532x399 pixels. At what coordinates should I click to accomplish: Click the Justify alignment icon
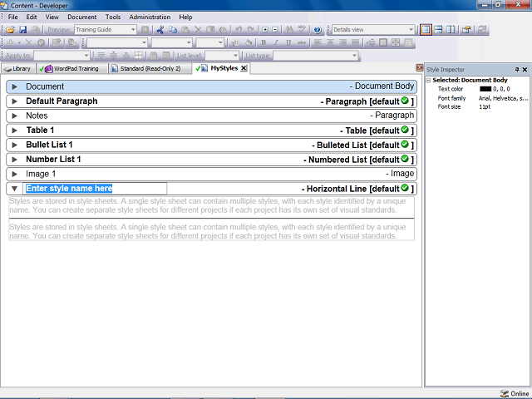(x=355, y=42)
